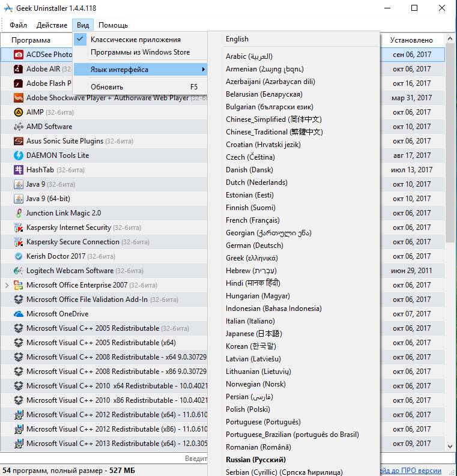457x476 pixels.
Task: Click the Kaspersky Secure Connection icon
Action: click(19, 242)
